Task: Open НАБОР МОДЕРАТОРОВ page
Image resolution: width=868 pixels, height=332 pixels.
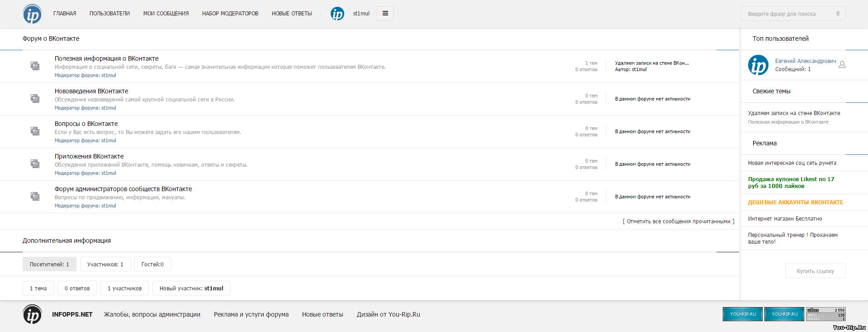Action: point(230,14)
